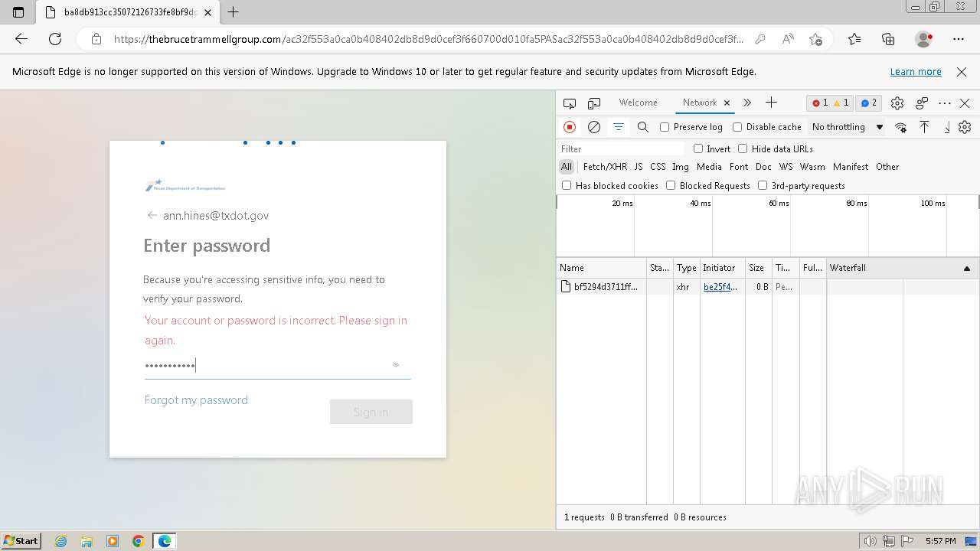Open the Favorites list

(854, 39)
